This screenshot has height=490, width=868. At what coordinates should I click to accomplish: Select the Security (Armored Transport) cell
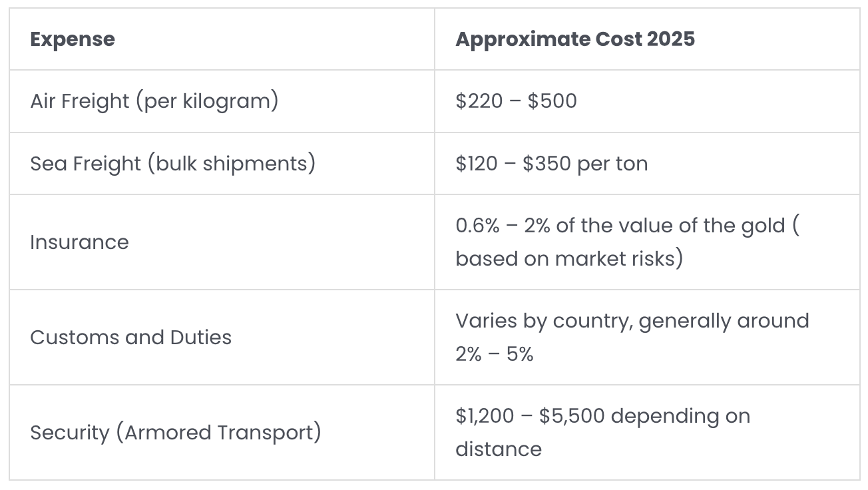(x=222, y=432)
